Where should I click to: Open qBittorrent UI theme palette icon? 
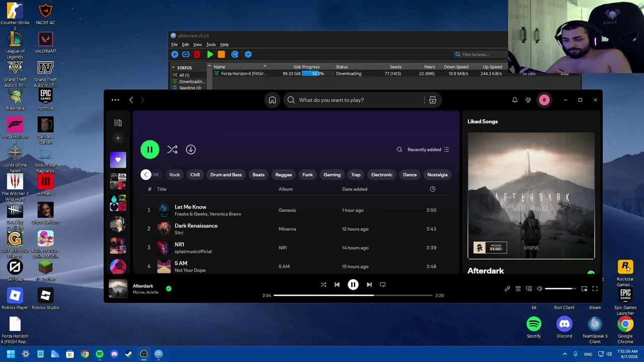coord(234,54)
